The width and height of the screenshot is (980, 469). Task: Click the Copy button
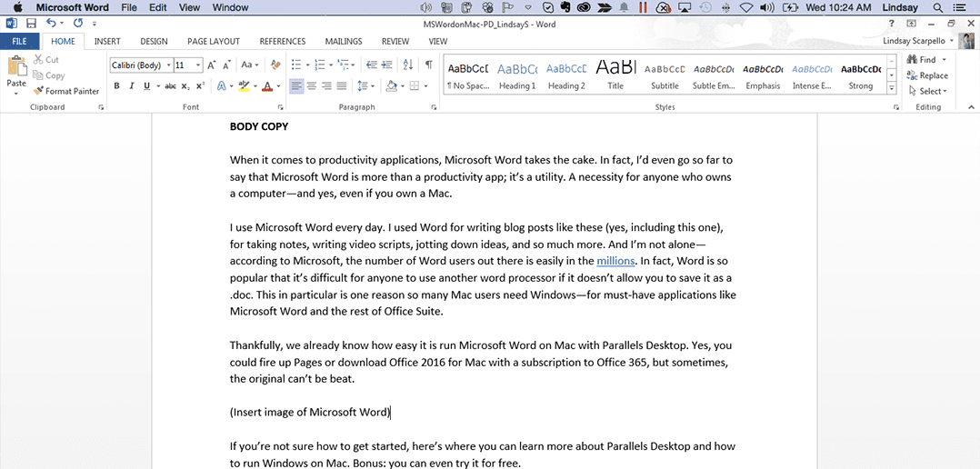click(x=49, y=75)
